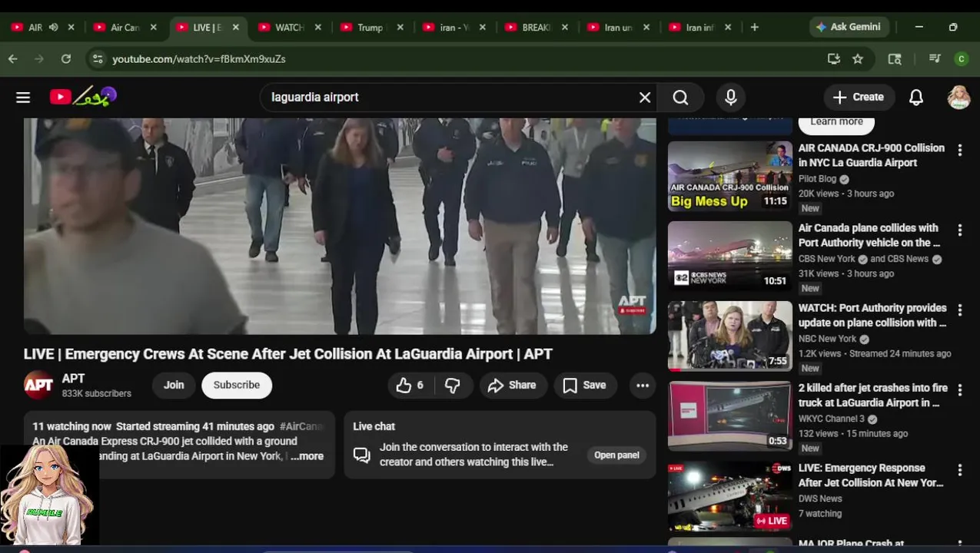Clear the search box with X
The image size is (980, 553).
[645, 98]
